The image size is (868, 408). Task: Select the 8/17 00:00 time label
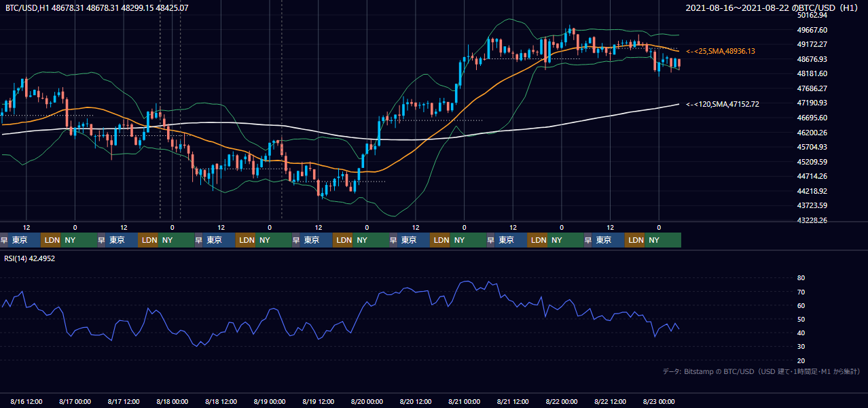75,401
